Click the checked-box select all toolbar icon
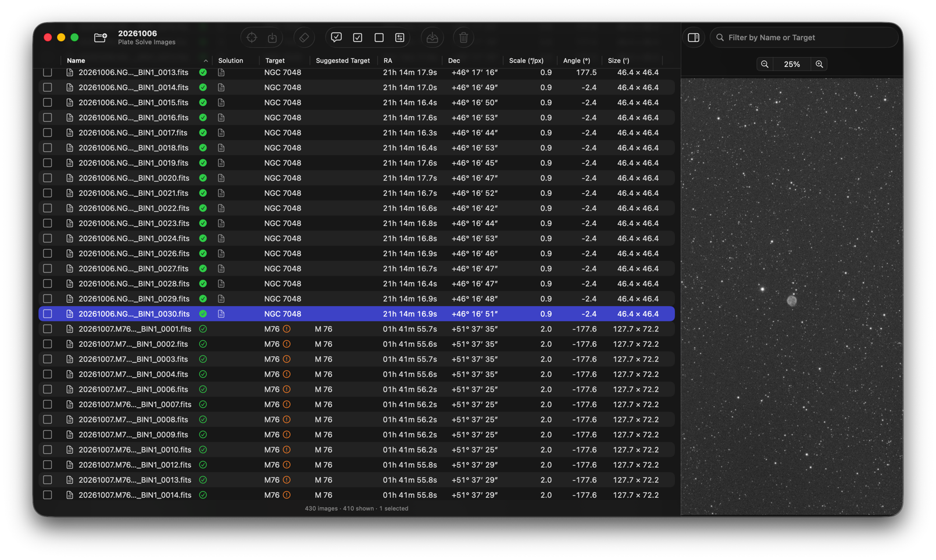The height and width of the screenshot is (560, 936). pos(358,38)
